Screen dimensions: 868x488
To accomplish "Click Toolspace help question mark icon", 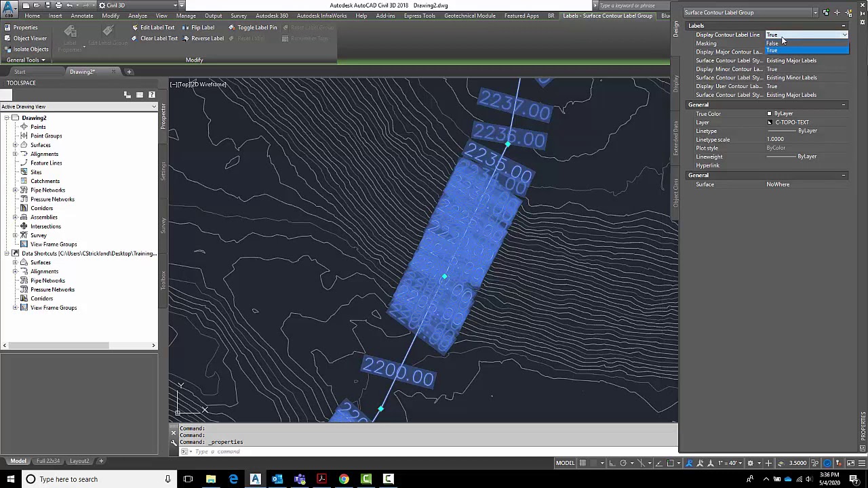I will [151, 95].
